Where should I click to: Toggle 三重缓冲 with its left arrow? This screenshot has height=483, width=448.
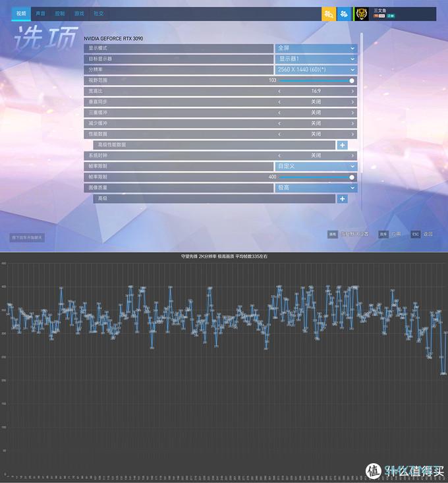pyautogui.click(x=279, y=113)
